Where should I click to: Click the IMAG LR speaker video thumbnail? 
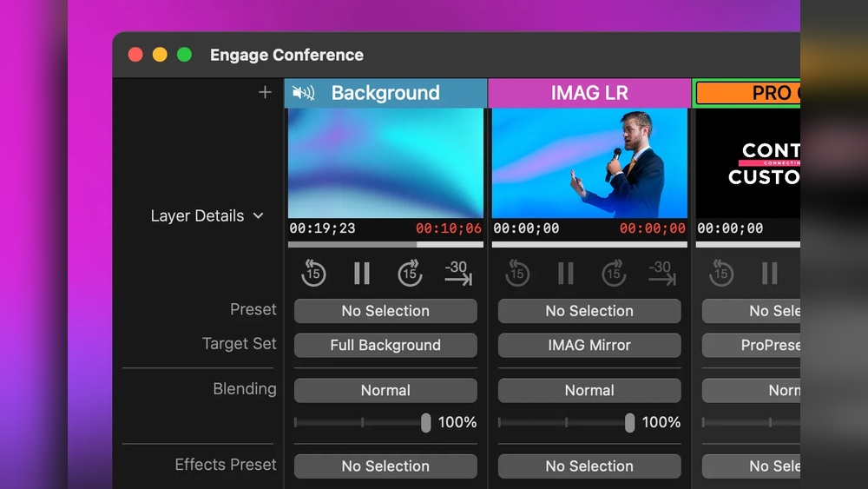[x=589, y=163]
